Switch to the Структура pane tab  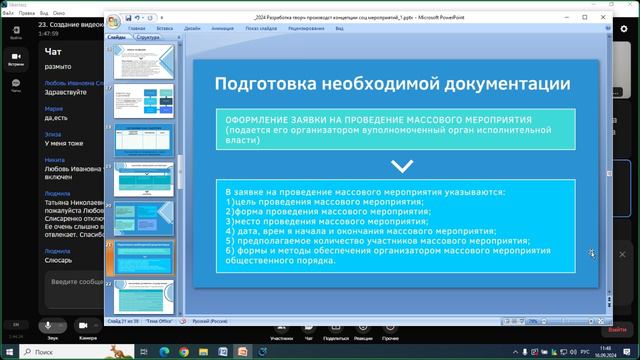[148, 37]
